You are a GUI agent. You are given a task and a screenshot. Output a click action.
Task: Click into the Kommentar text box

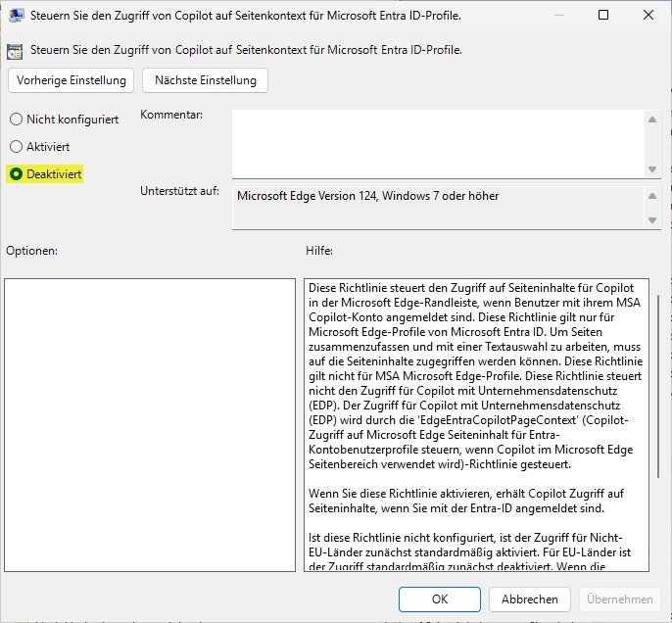click(x=438, y=144)
